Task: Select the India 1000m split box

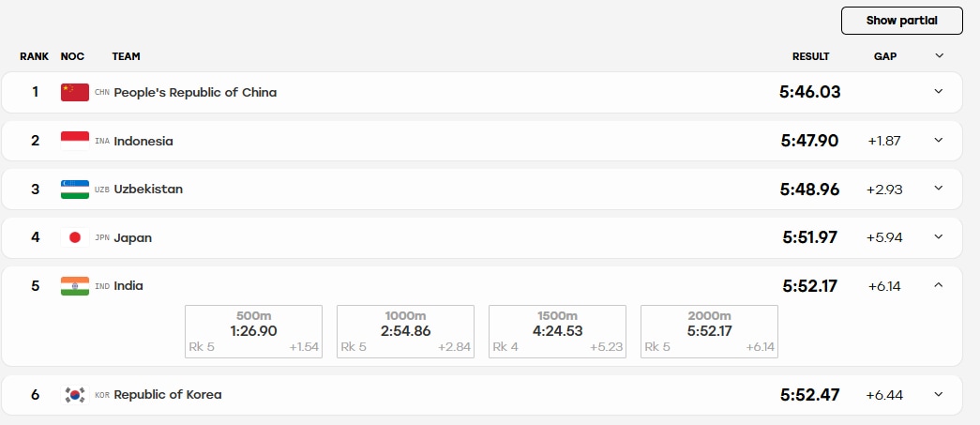Action: click(406, 331)
